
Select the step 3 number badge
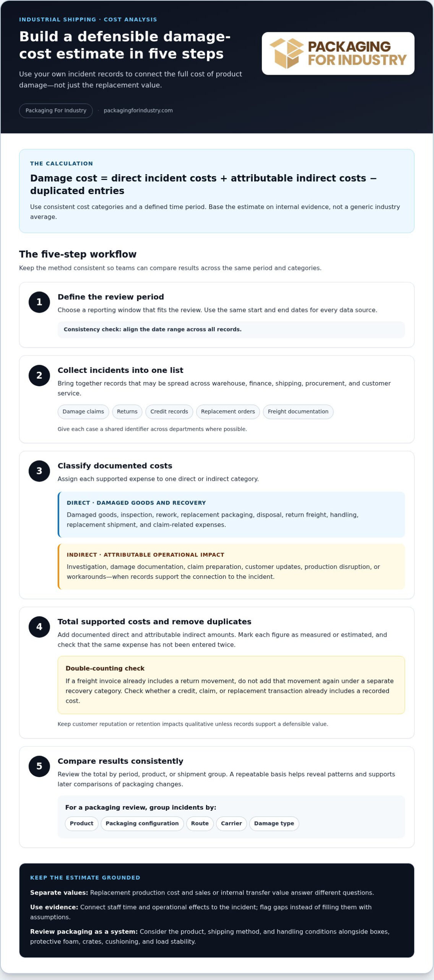[x=39, y=471]
